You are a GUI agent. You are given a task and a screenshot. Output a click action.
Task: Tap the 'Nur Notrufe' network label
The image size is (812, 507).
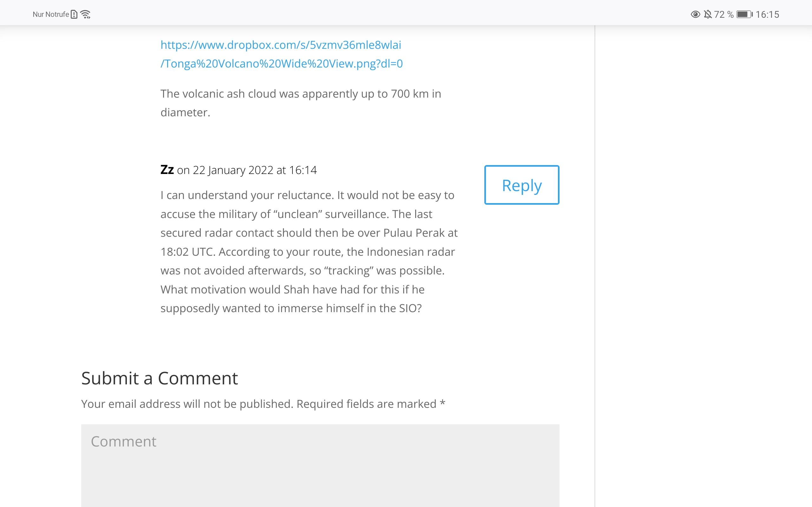coord(51,15)
